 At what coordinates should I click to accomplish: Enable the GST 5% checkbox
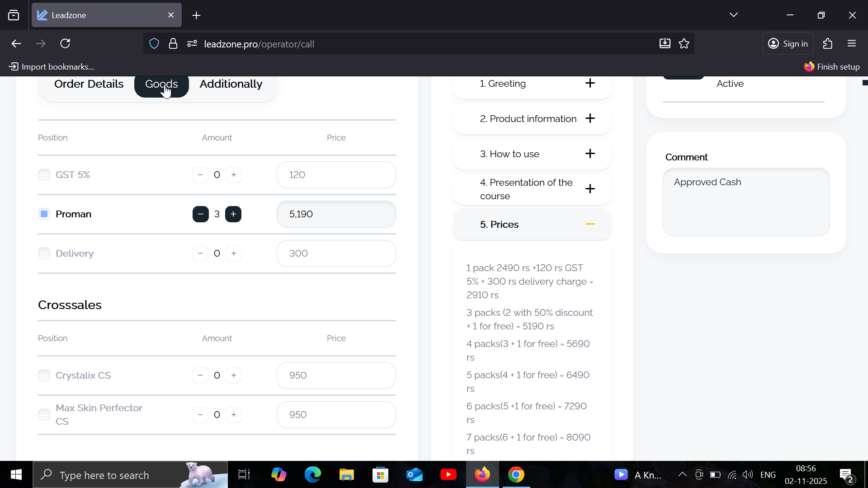click(44, 175)
